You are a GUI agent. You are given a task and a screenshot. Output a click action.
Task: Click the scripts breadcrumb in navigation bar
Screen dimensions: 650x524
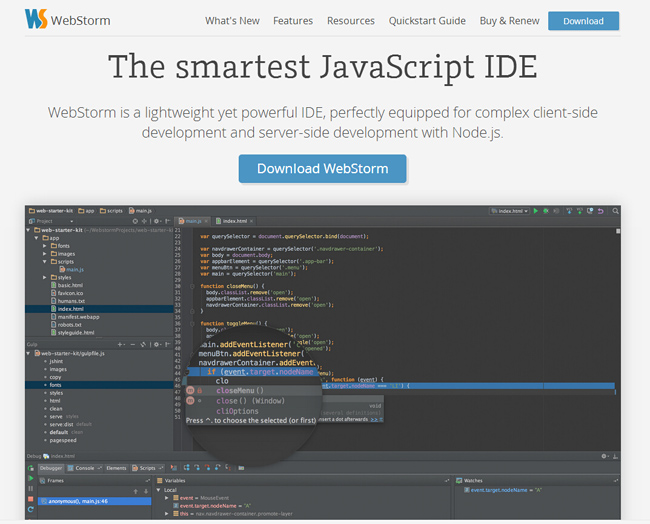[111, 211]
